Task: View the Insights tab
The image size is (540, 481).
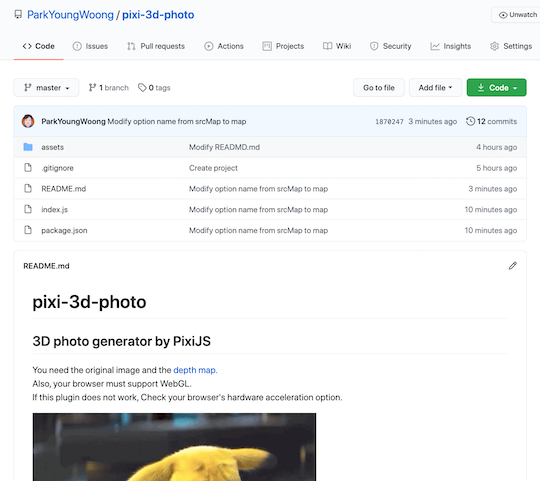Action: [450, 46]
